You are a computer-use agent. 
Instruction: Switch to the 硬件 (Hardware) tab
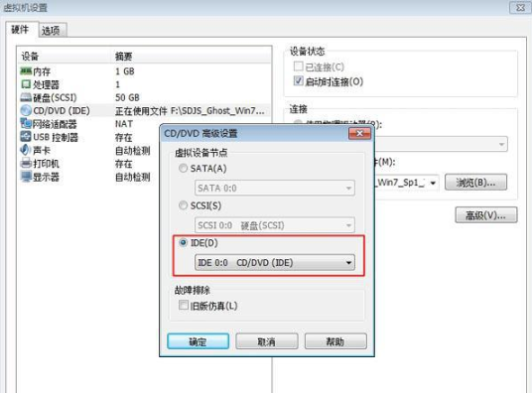pos(20,30)
